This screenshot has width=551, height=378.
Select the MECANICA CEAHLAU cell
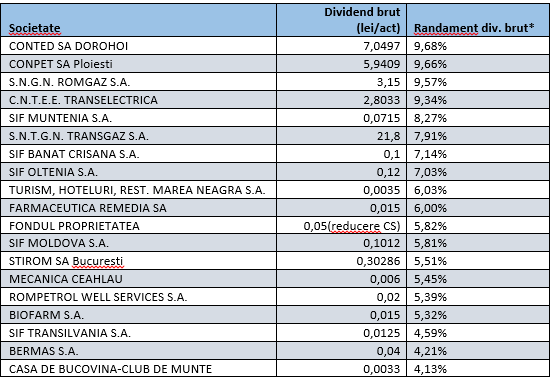coord(138,279)
